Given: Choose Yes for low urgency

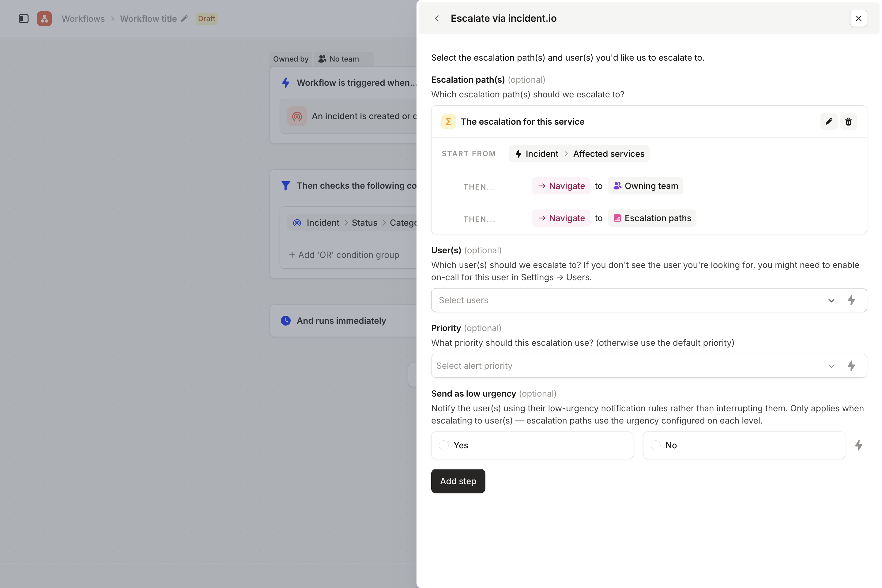Looking at the screenshot, I should coord(532,445).
